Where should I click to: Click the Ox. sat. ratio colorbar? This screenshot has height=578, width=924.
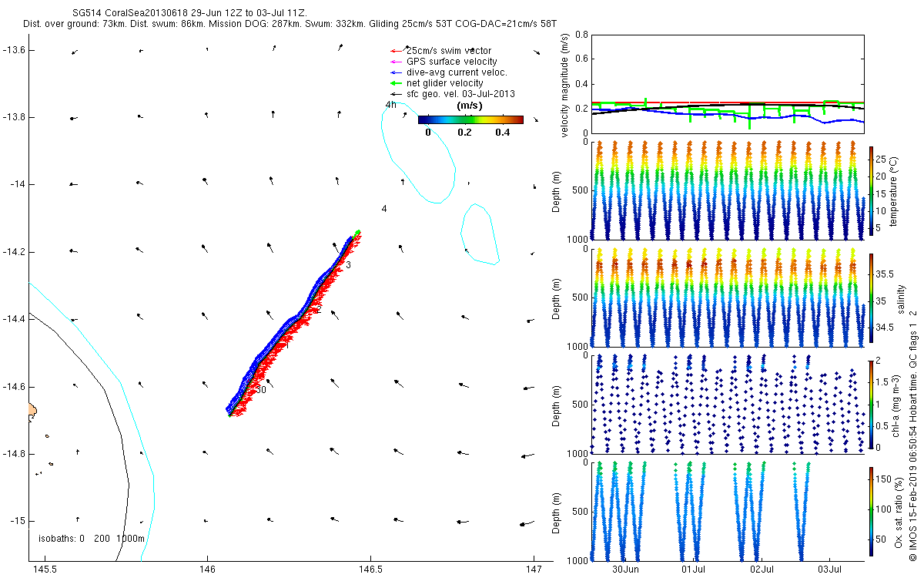871,512
